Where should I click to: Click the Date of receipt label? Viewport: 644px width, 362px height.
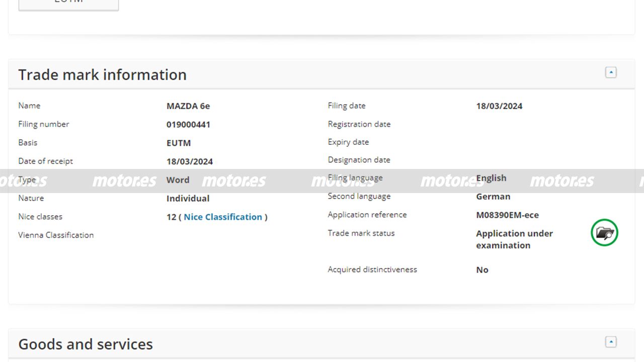click(x=46, y=161)
